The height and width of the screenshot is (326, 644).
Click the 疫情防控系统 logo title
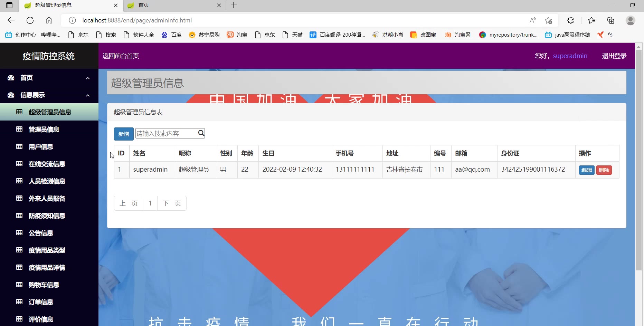coord(49,56)
